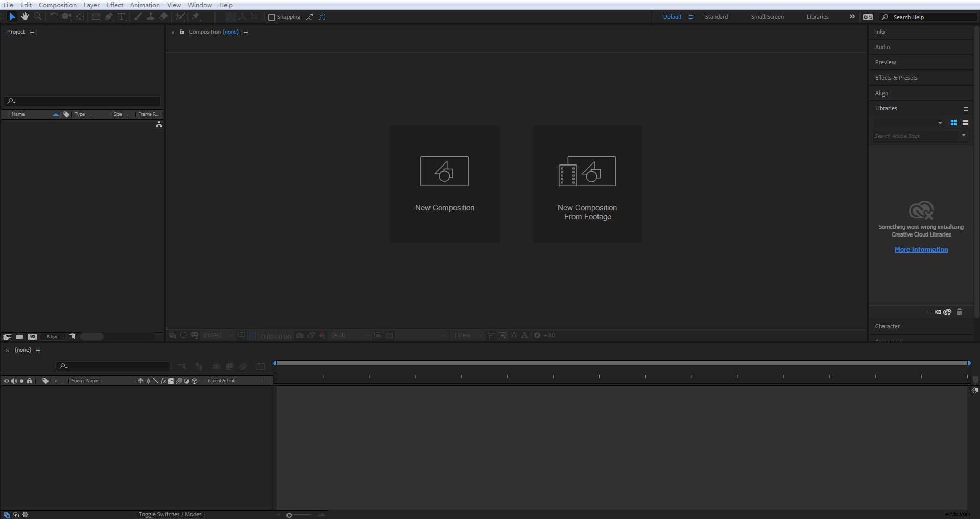Select the Clone Stamp tool
The height and width of the screenshot is (519, 980).
coord(152,17)
